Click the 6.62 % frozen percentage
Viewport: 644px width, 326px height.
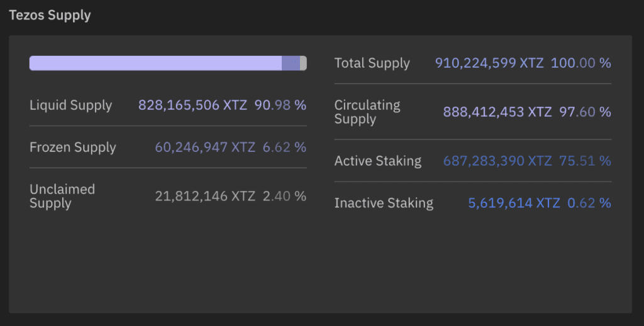[284, 147]
